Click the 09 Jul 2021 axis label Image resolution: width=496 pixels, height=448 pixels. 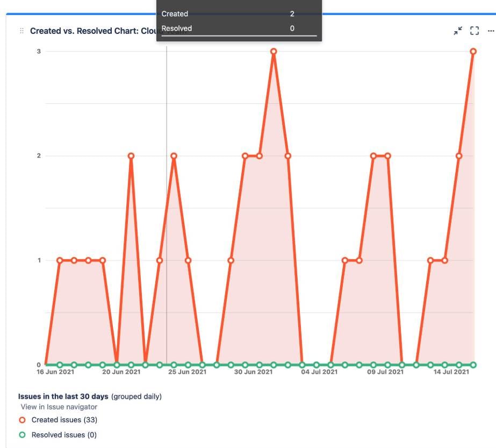[x=385, y=372]
